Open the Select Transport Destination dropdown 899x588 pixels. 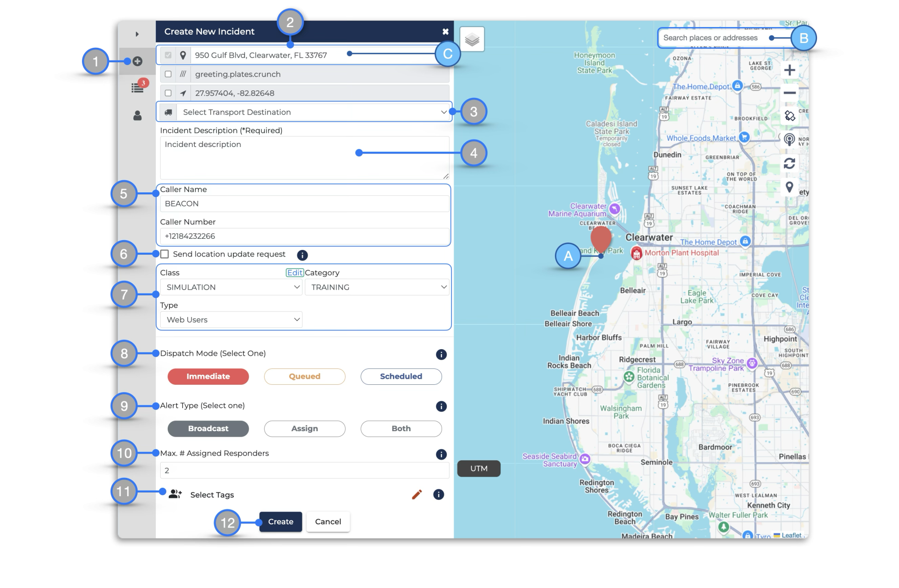click(x=314, y=112)
